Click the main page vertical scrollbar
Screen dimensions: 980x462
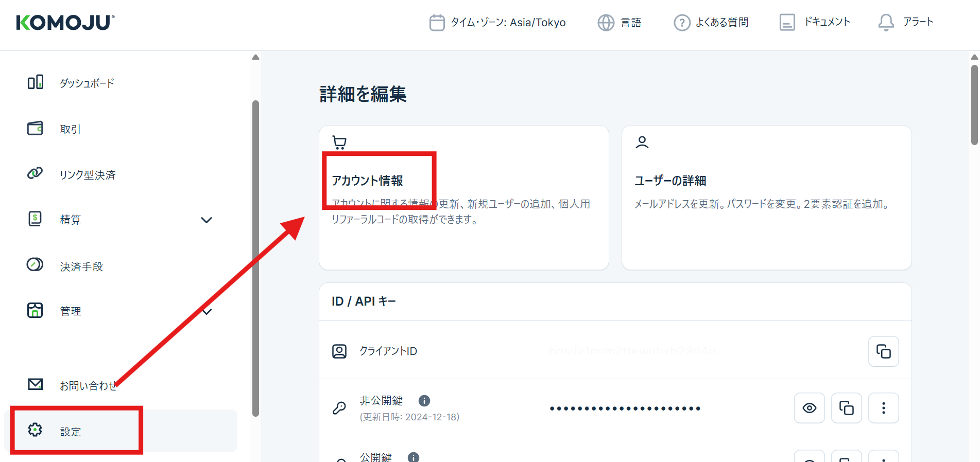[x=974, y=105]
